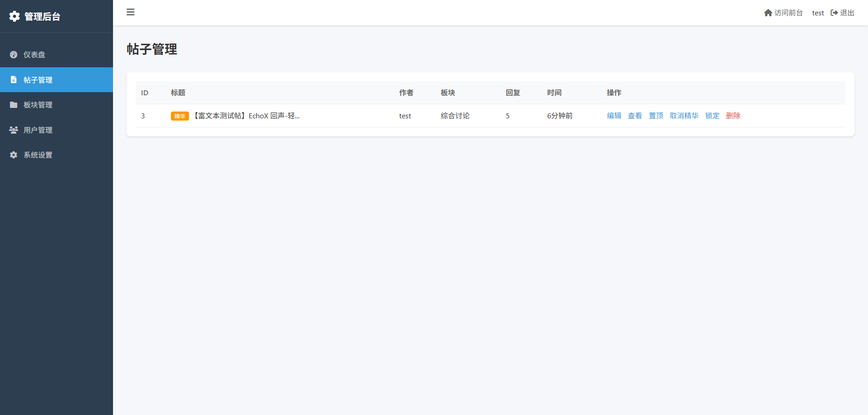
Task: Open 用户管理 menu item
Action: [38, 130]
